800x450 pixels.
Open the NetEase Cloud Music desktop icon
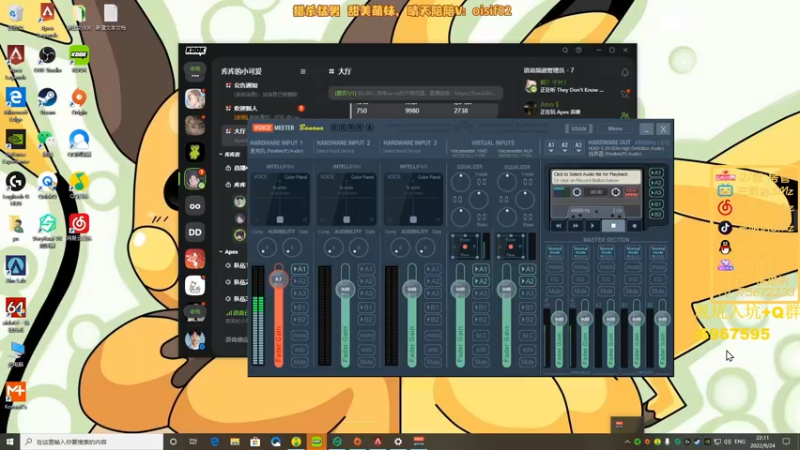pos(79,228)
